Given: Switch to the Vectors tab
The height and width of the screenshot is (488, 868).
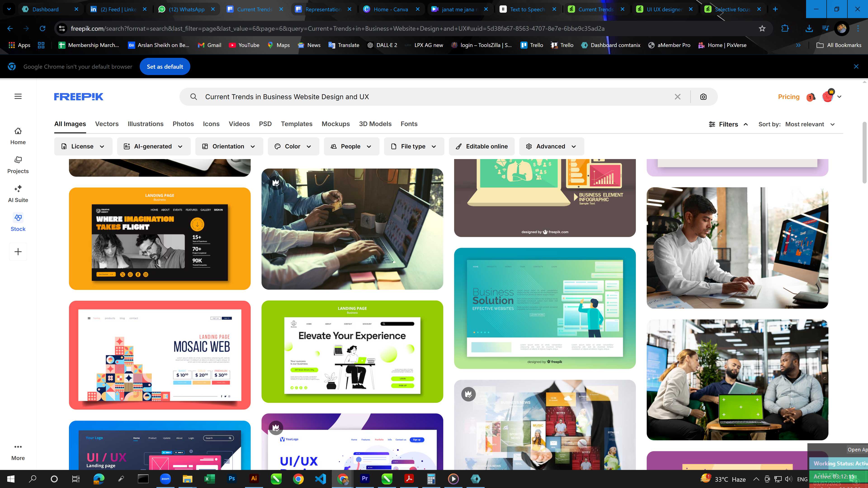Looking at the screenshot, I should coord(107,124).
